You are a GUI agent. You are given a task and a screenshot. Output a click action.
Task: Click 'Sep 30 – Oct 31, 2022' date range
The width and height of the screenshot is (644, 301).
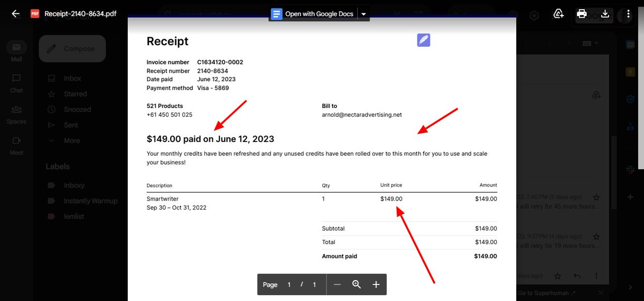(x=177, y=207)
